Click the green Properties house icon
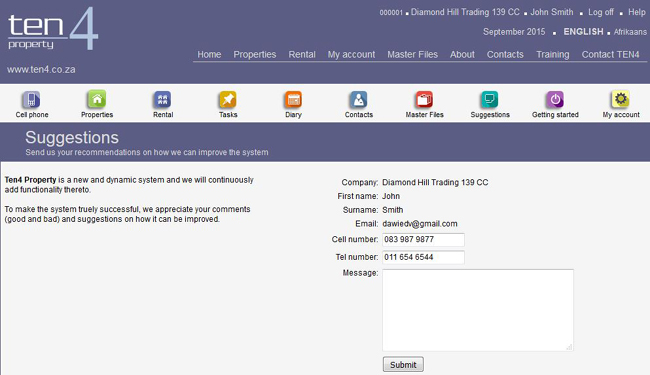 [97, 99]
